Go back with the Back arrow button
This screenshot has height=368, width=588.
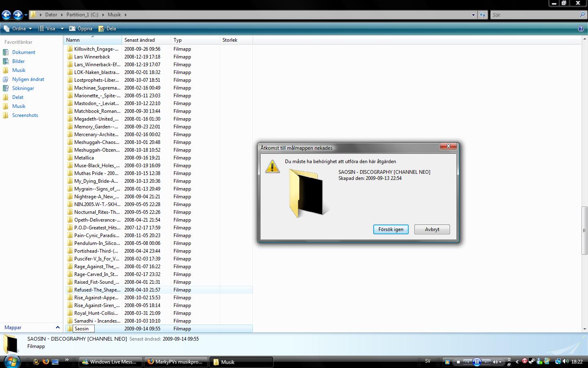6,15
